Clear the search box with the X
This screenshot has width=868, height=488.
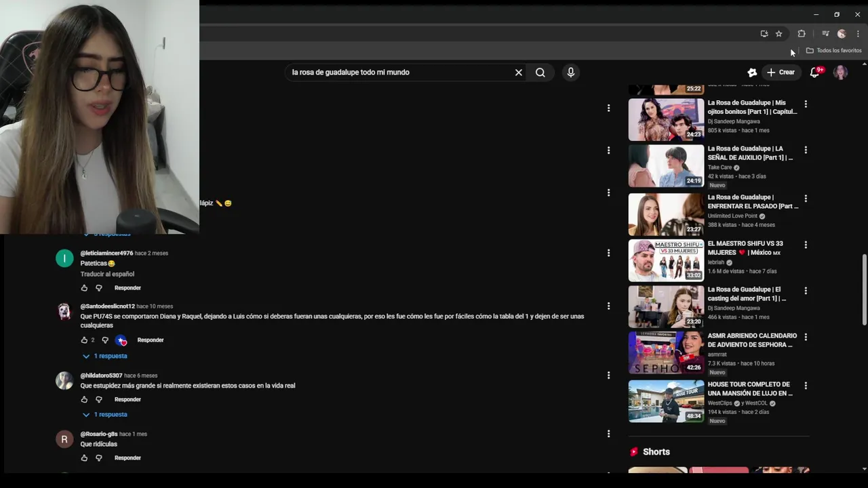pos(519,73)
